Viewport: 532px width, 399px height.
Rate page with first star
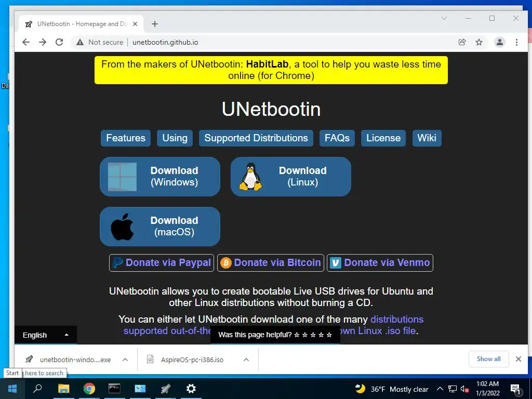click(x=297, y=335)
